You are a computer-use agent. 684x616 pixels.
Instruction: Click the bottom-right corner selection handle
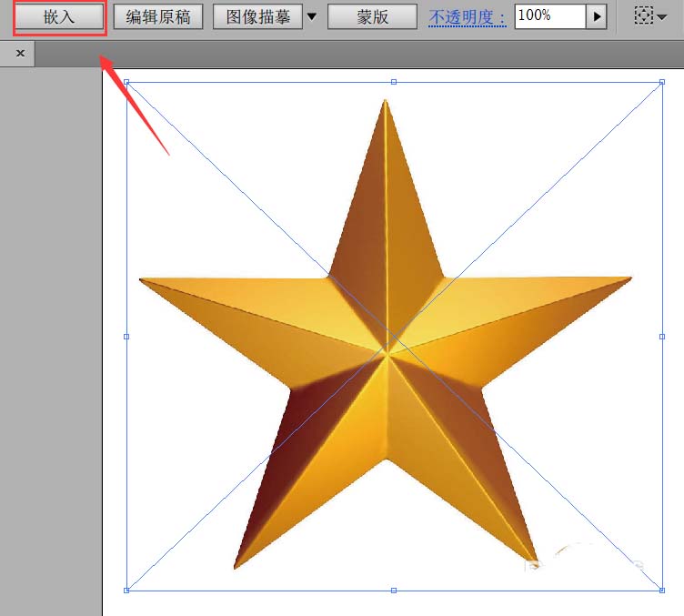[x=662, y=591]
